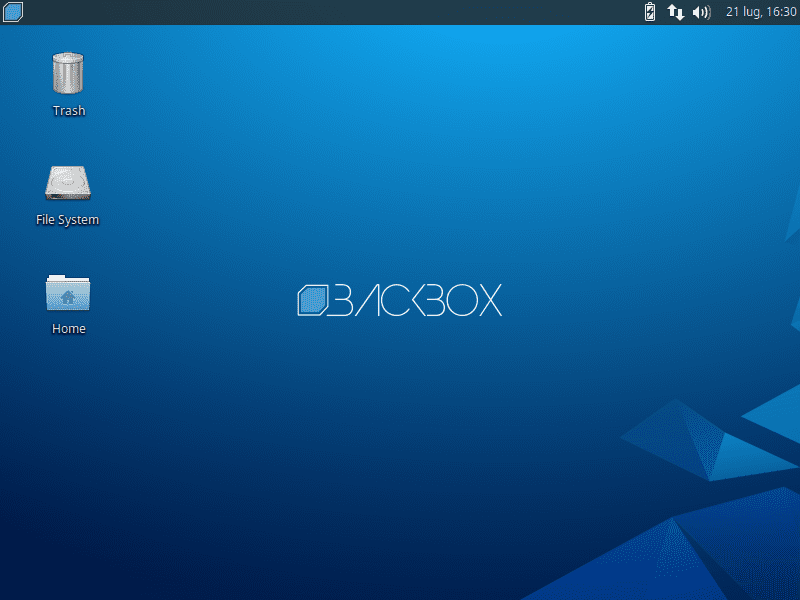
Task: Select the File System drive icon
Action: click(x=68, y=183)
